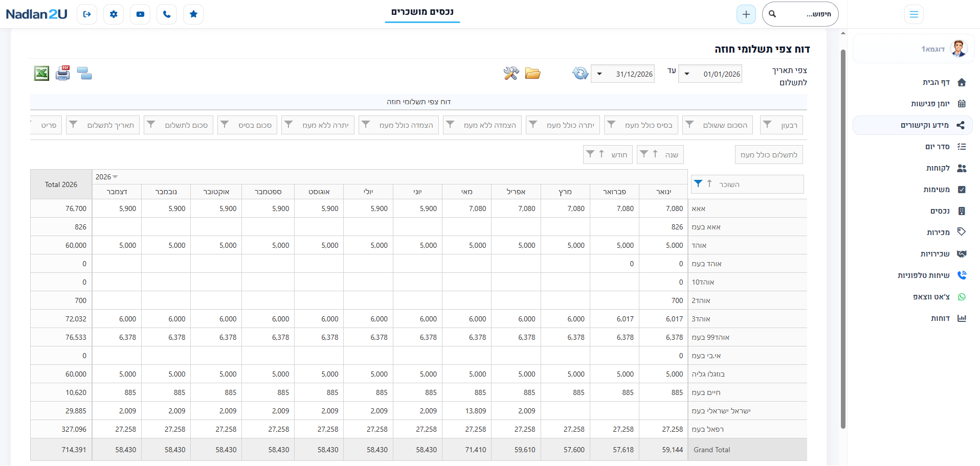
Task: Open צ'אט ווצאפ in sidebar
Action: coord(913,297)
